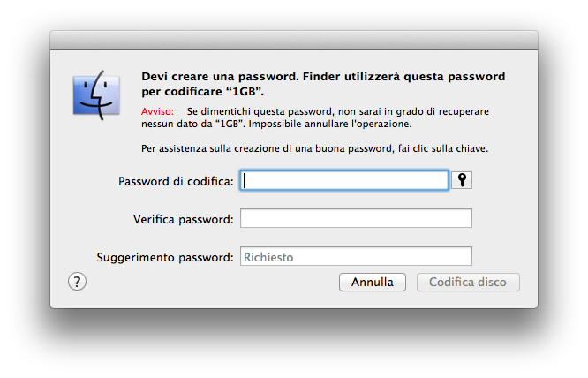Select the Suggerimento password hint field
Screen dimensions: 588x378
[357, 256]
